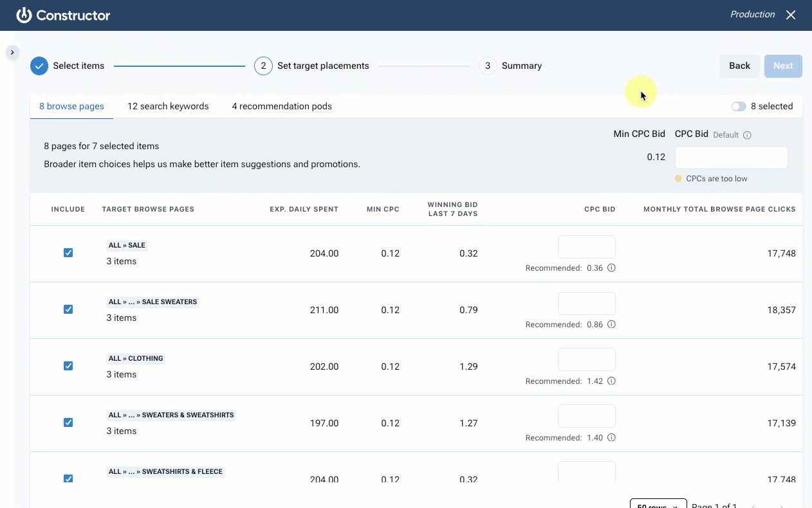Viewport: 812px width, 508px height.
Task: Toggle the 8 selected switch
Action: (739, 106)
